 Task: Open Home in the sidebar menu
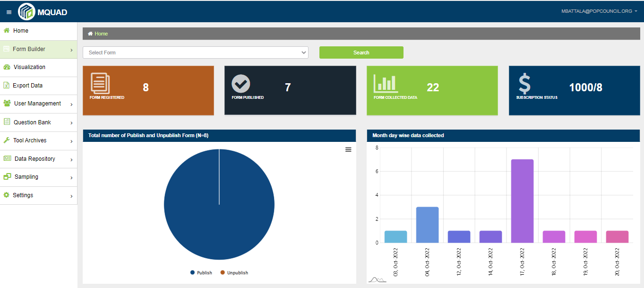20,31
